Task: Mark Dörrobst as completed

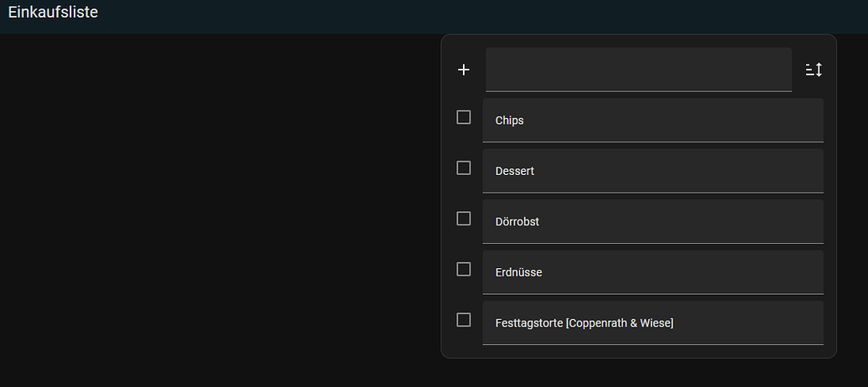Action: click(x=464, y=219)
